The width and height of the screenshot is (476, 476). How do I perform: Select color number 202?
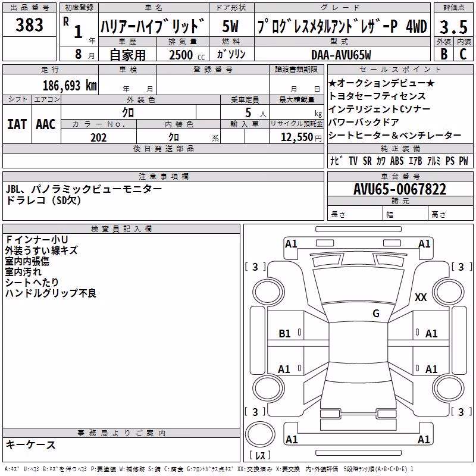coord(98,138)
